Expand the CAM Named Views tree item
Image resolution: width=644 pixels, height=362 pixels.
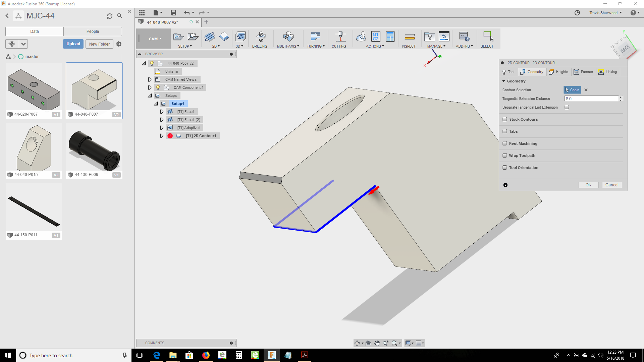tap(150, 79)
